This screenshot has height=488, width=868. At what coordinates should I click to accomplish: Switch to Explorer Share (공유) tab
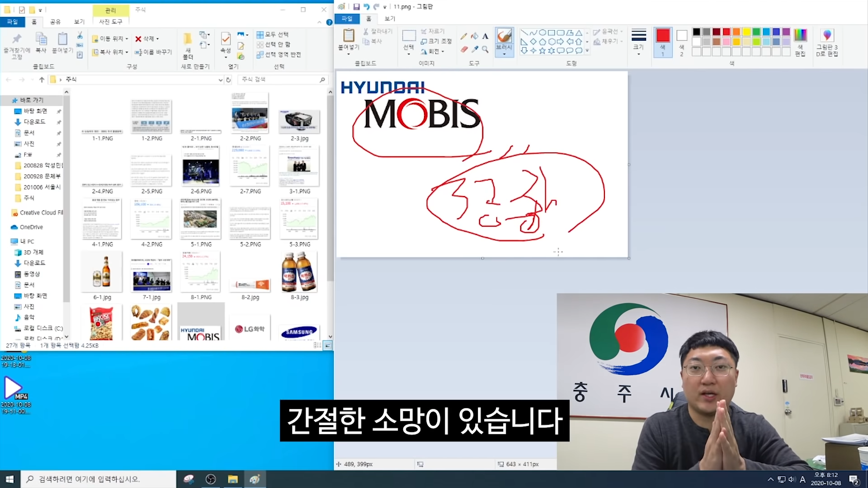pyautogui.click(x=55, y=22)
